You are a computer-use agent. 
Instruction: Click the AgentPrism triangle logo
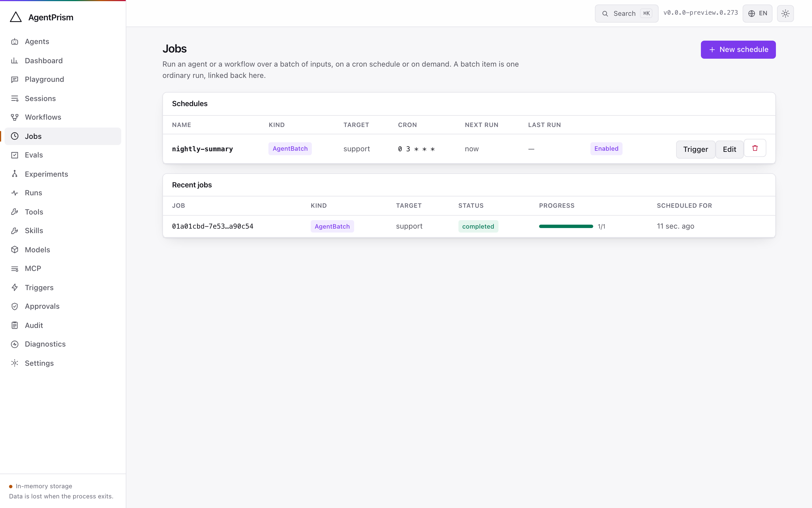[16, 17]
